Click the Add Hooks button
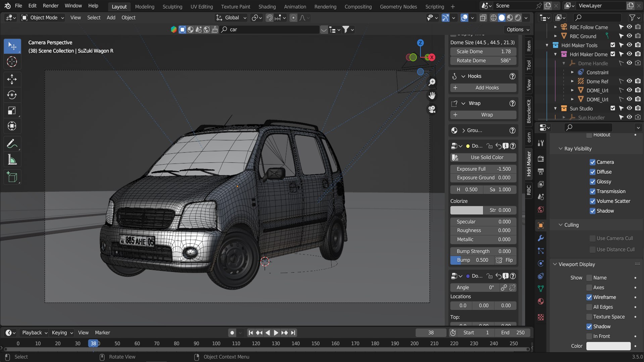The width and height of the screenshot is (644, 362). (x=483, y=88)
